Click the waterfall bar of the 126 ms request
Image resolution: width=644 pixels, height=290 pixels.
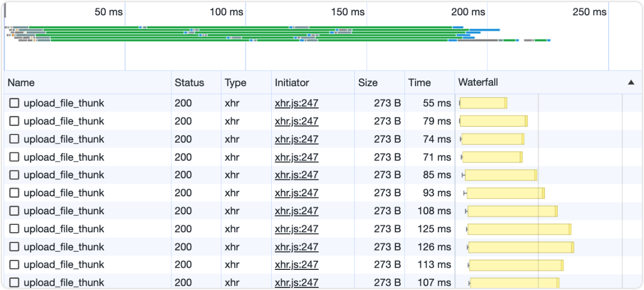click(x=521, y=247)
